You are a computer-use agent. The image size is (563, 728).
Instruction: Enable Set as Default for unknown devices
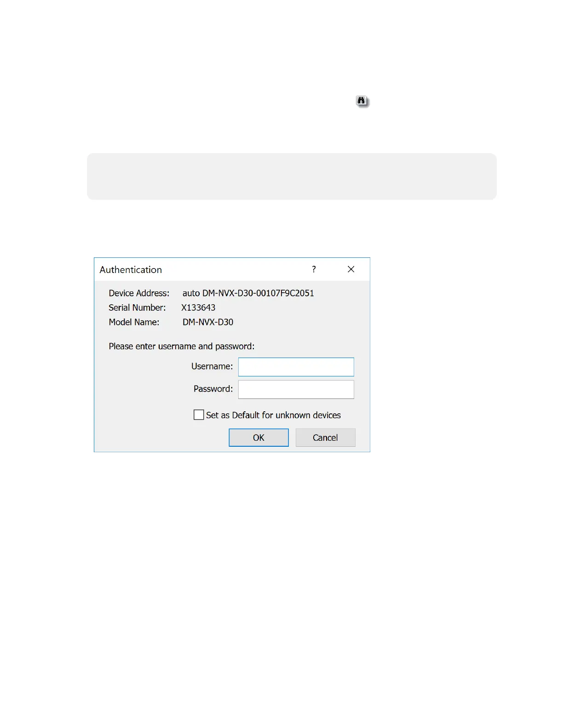point(199,415)
